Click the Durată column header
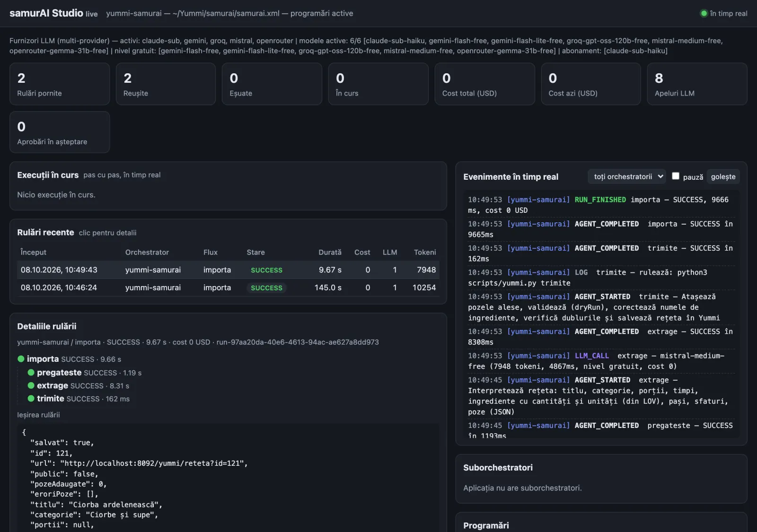The height and width of the screenshot is (532, 757). tap(330, 253)
